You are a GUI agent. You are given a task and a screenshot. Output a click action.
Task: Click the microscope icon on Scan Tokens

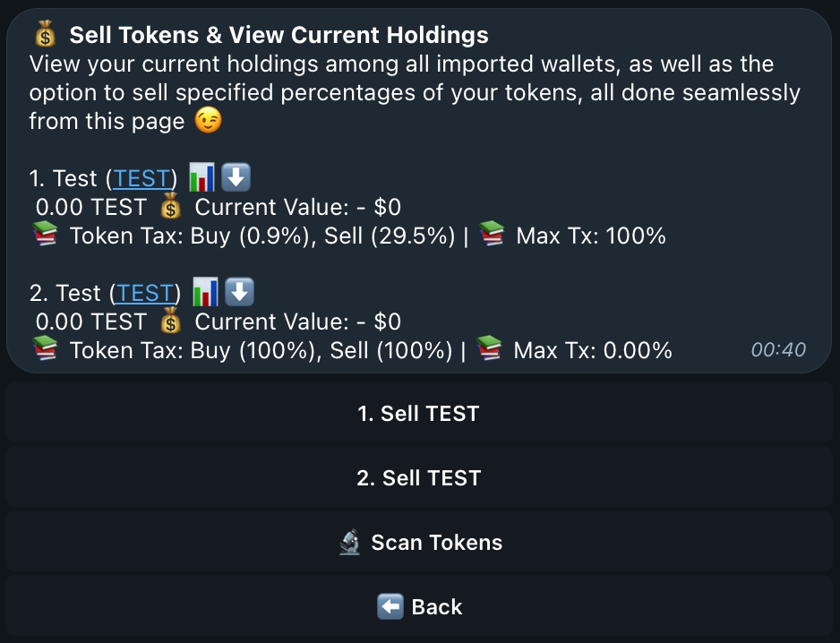[x=350, y=543]
